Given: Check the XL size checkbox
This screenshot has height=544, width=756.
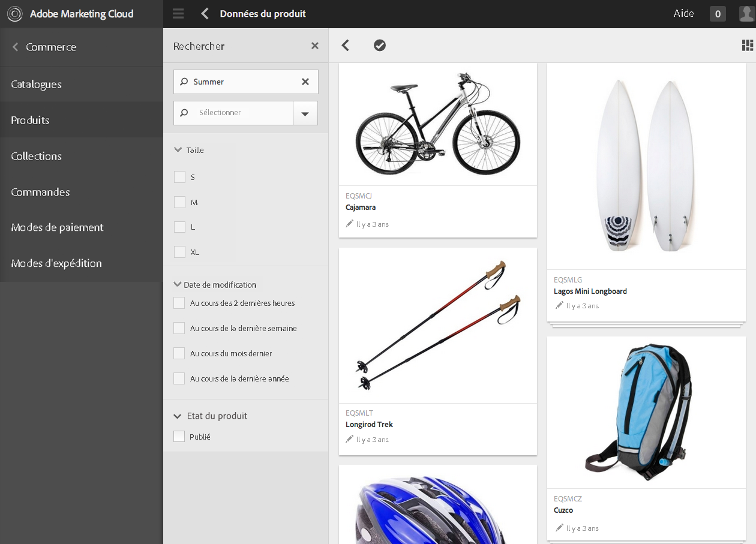Looking at the screenshot, I should [x=179, y=252].
